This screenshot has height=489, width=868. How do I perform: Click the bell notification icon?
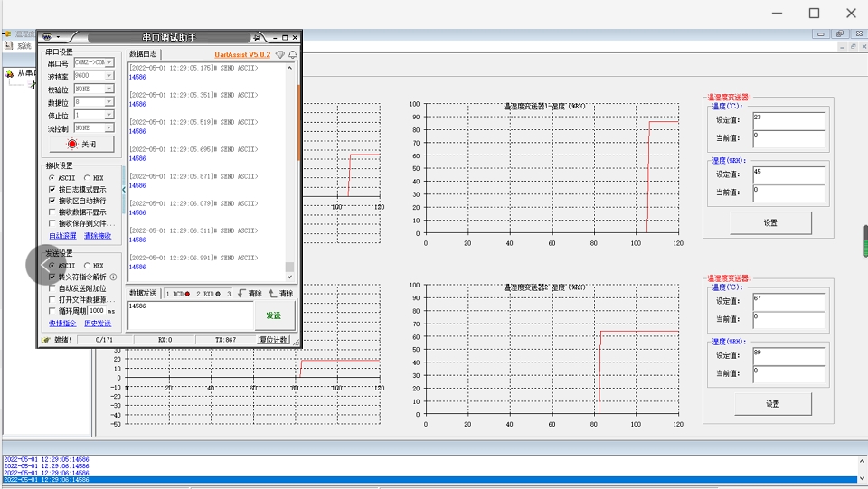click(292, 55)
